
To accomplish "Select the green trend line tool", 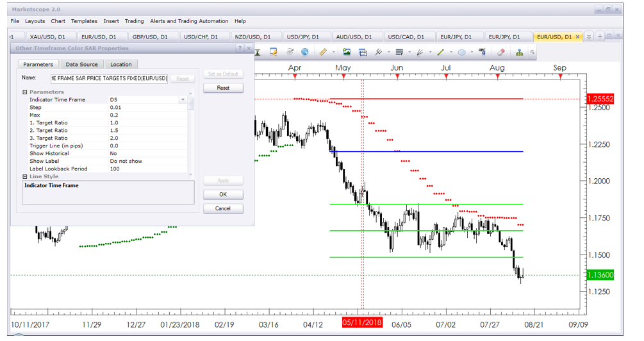I will [440, 52].
